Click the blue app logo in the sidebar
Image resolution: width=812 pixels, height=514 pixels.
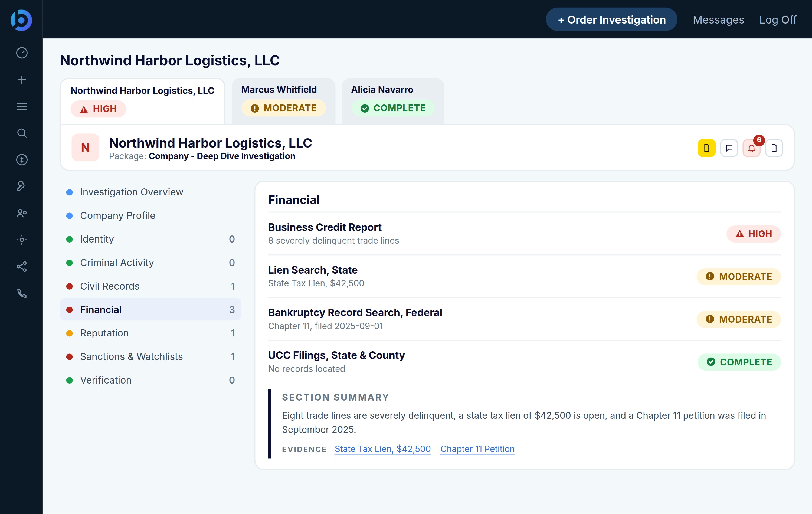click(x=21, y=20)
